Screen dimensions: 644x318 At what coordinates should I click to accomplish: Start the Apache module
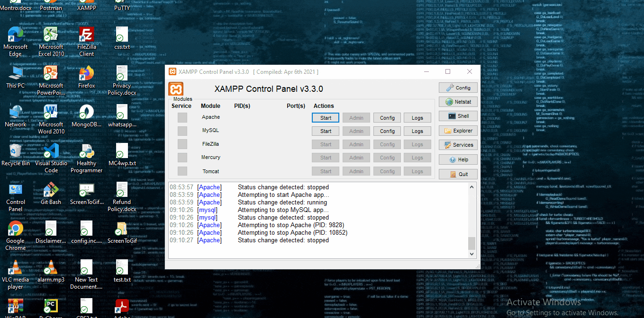pos(325,117)
